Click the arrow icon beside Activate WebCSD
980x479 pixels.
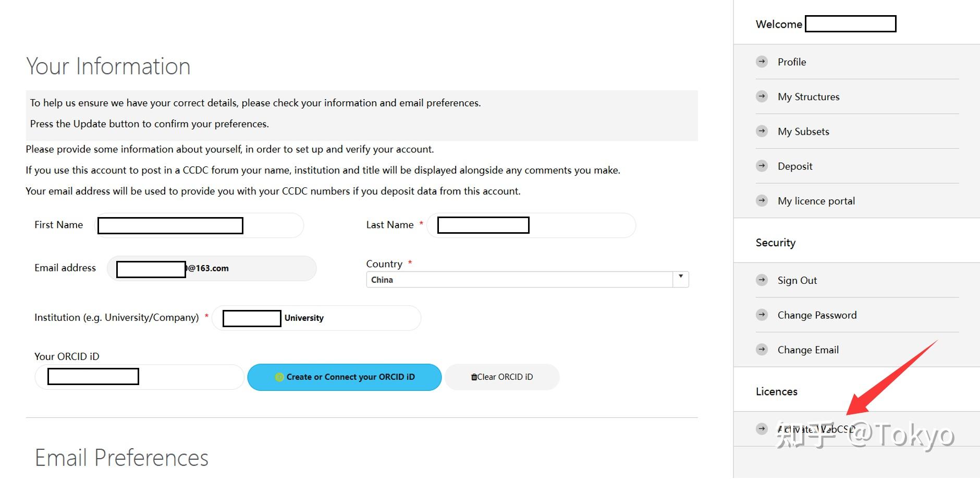click(x=762, y=429)
